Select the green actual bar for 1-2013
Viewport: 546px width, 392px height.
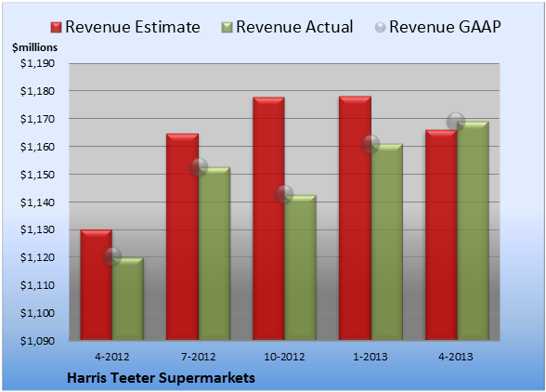(386, 242)
